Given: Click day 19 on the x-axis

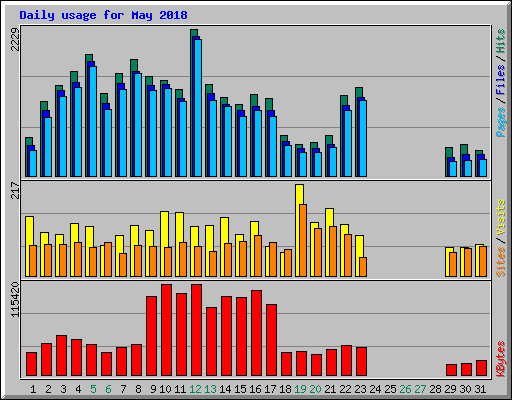Looking at the screenshot, I should point(300,389).
